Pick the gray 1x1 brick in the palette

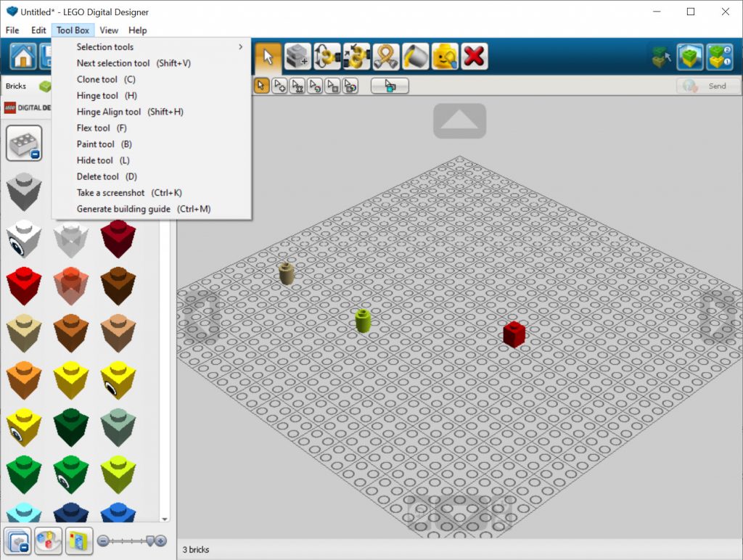click(x=24, y=192)
